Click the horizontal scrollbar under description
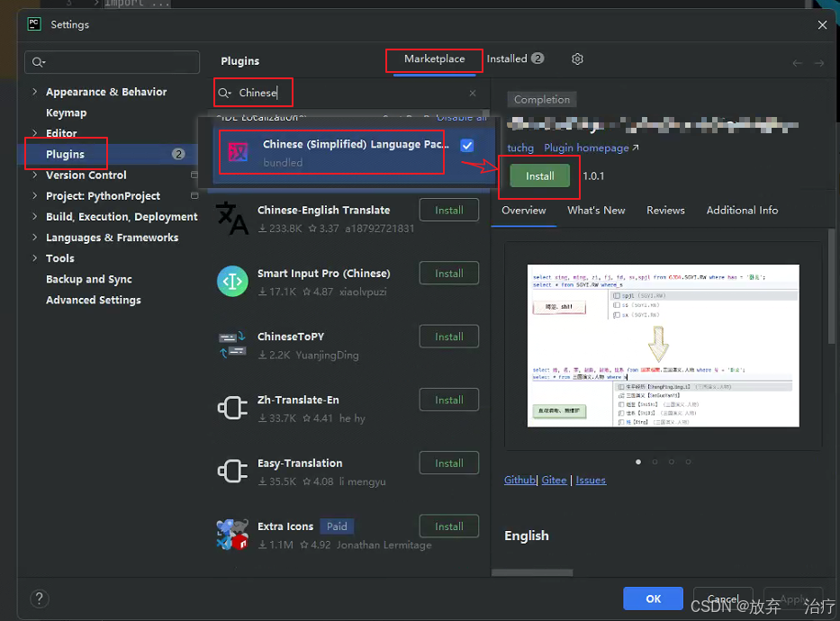This screenshot has height=621, width=840. pyautogui.click(x=532, y=572)
